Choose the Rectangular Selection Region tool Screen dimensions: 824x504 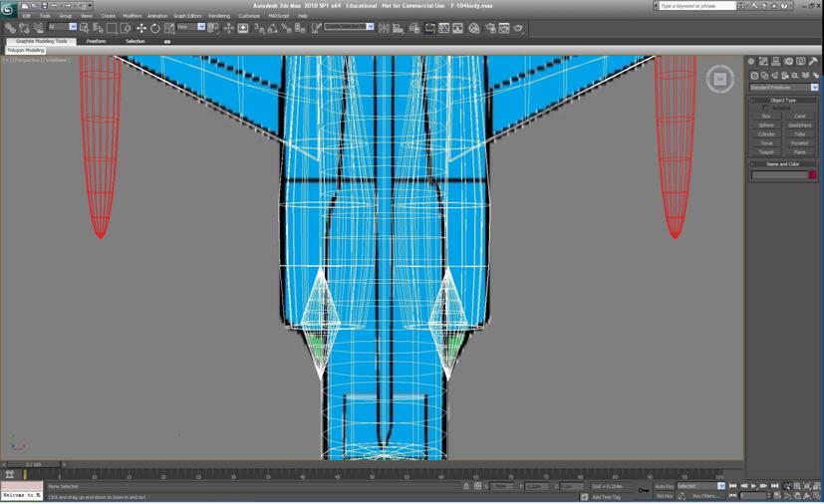click(112, 28)
